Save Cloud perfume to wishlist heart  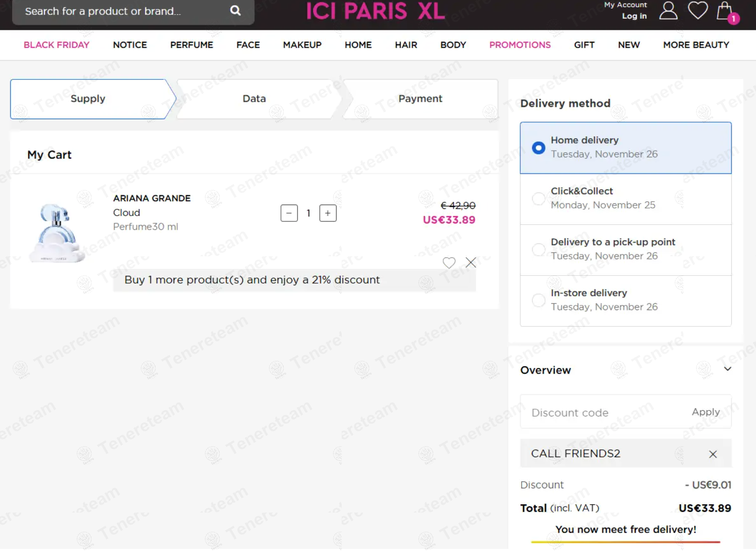coord(449,263)
